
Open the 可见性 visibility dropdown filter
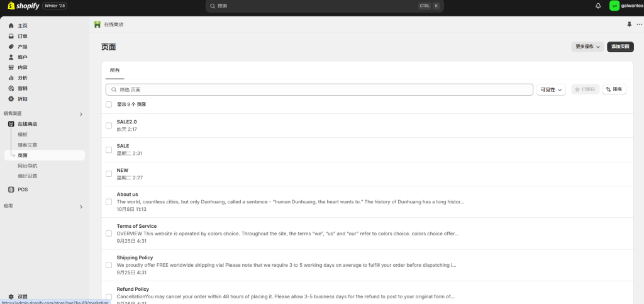(551, 89)
